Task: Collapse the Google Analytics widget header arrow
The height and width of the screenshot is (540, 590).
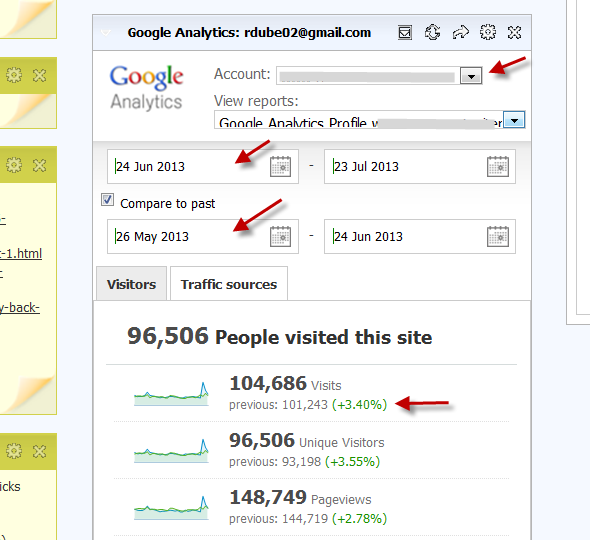Action: point(106,33)
